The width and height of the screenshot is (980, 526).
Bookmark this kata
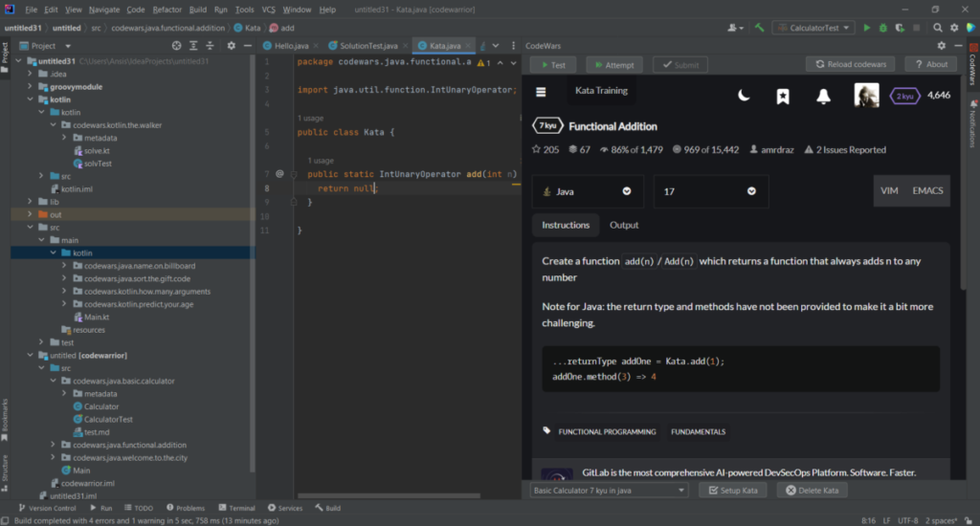tap(783, 97)
